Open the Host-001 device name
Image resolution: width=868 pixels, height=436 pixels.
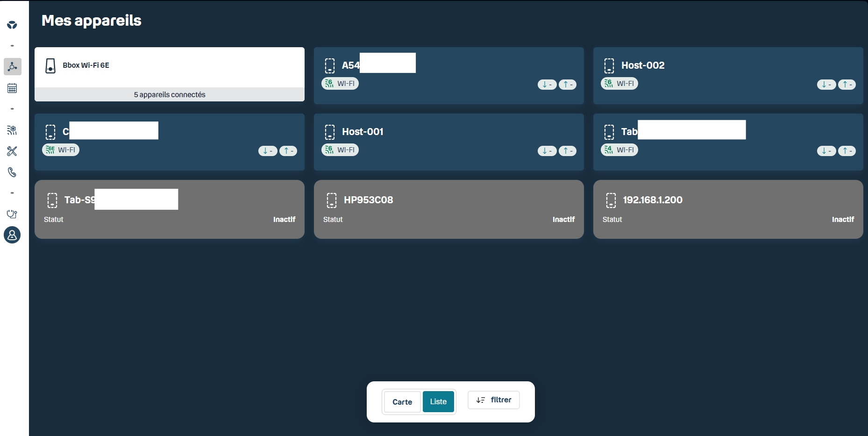(x=363, y=132)
